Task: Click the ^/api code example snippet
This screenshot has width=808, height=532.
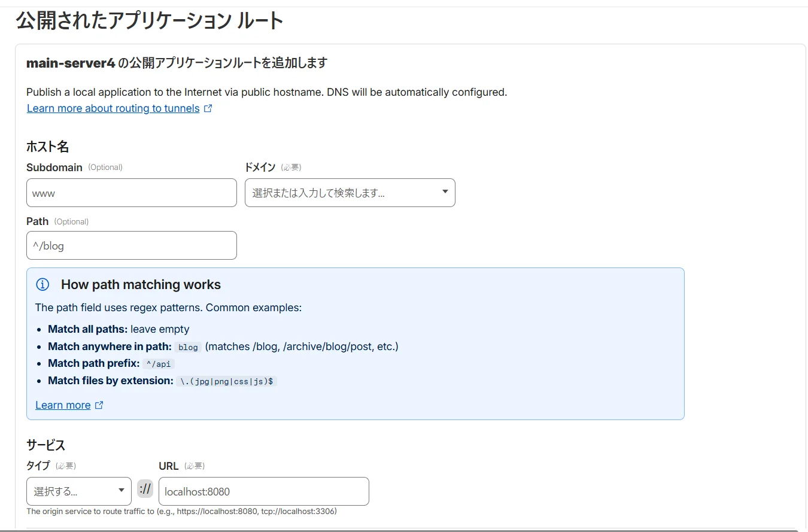Action: pos(159,364)
